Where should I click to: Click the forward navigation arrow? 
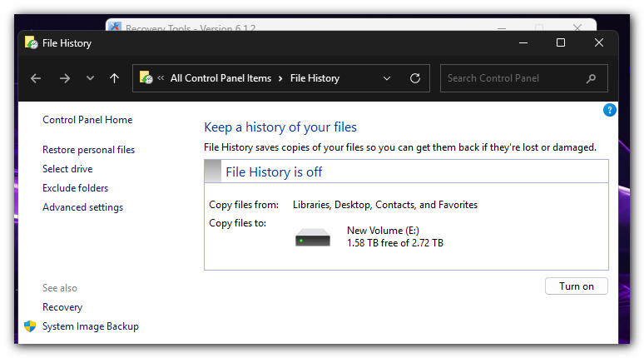coord(64,78)
